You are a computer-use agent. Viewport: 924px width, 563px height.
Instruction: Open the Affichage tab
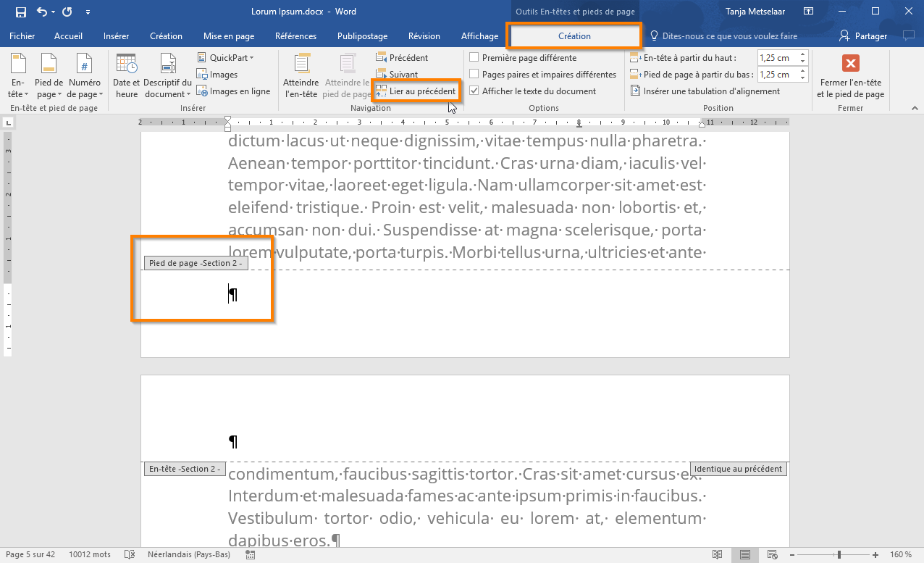479,36
